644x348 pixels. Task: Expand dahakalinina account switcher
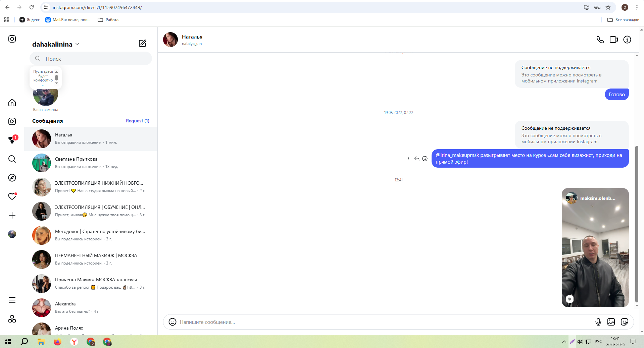pyautogui.click(x=56, y=44)
